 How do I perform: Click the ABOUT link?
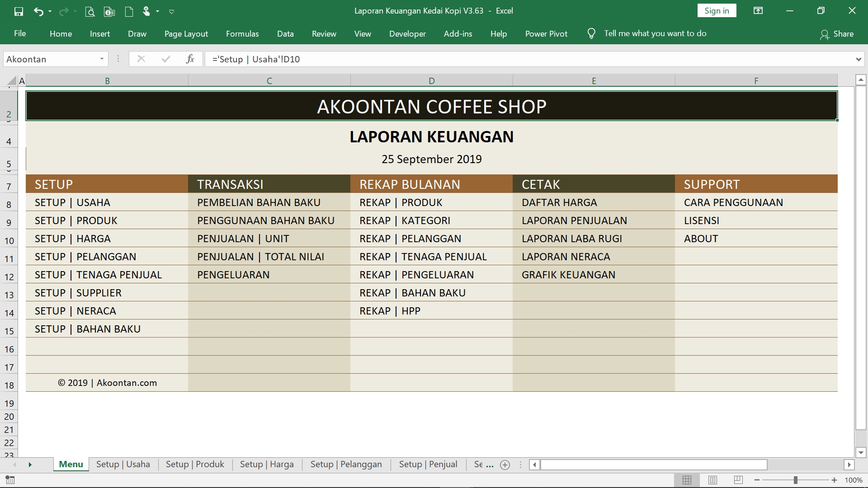[701, 239]
